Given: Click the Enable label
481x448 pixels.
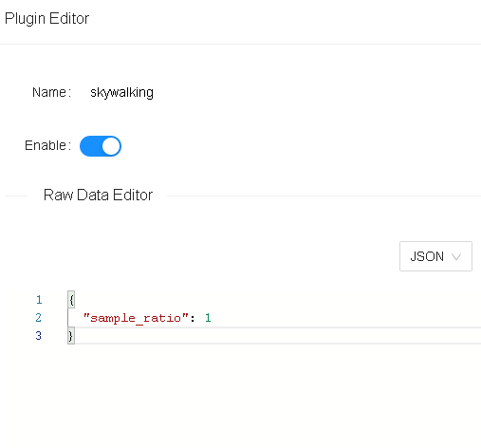Looking at the screenshot, I should [x=47, y=145].
